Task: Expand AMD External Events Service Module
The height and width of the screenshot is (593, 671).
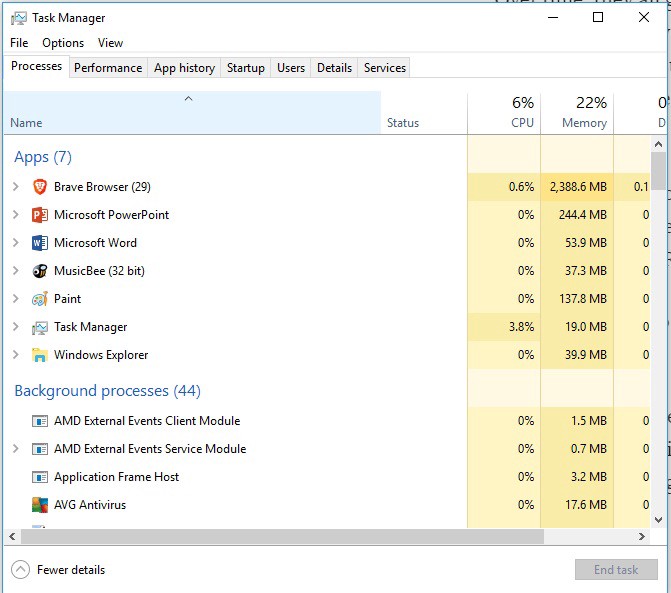Action: coord(15,449)
